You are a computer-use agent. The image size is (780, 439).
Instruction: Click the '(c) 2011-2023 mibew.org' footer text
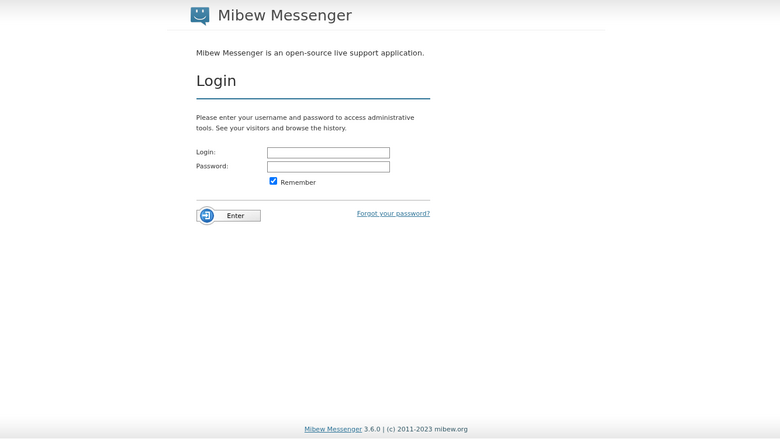click(x=427, y=429)
